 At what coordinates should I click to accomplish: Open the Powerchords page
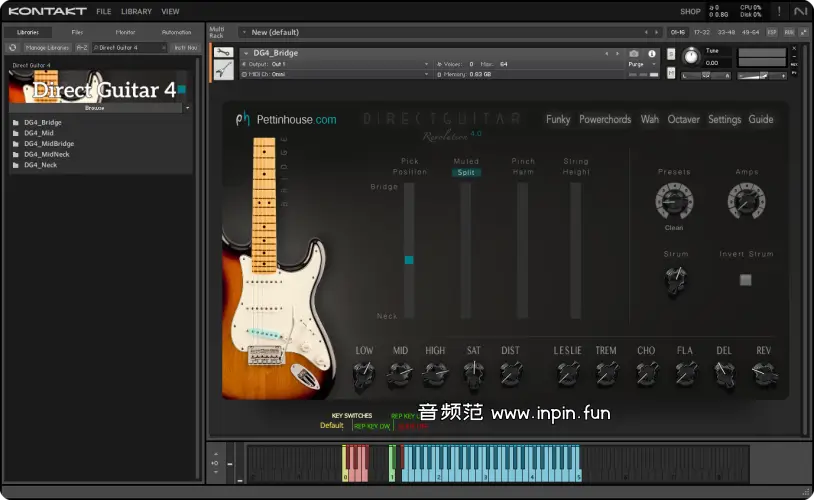[x=605, y=120]
